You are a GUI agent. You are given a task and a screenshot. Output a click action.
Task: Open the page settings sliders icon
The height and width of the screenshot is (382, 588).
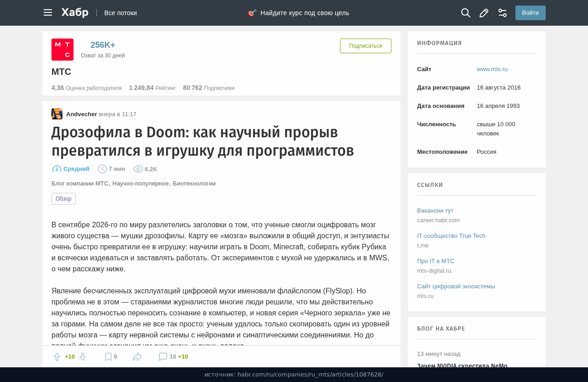point(503,13)
